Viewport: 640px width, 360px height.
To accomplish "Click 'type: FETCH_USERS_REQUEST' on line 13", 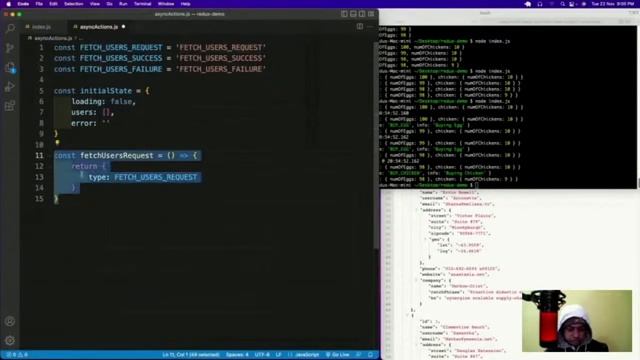I will pos(143,177).
